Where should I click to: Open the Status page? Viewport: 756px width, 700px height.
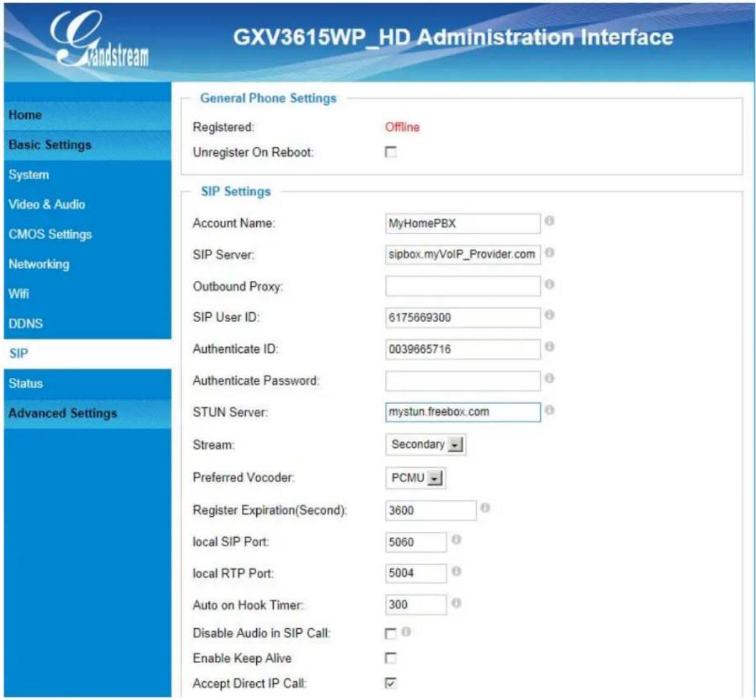click(x=87, y=383)
